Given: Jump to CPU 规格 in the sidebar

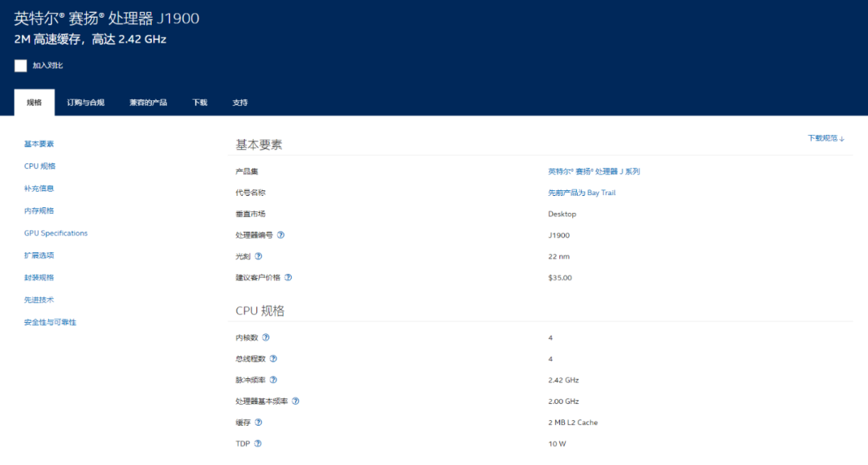Looking at the screenshot, I should (x=40, y=166).
